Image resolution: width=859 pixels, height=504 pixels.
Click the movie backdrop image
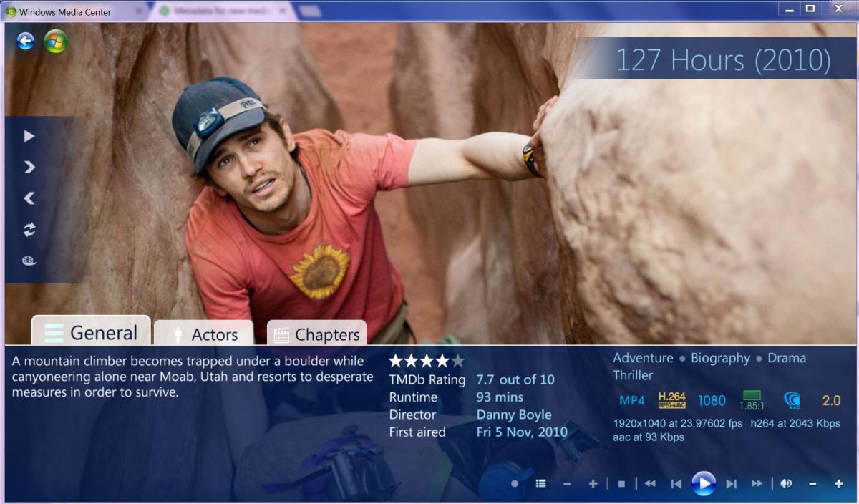coord(429,183)
